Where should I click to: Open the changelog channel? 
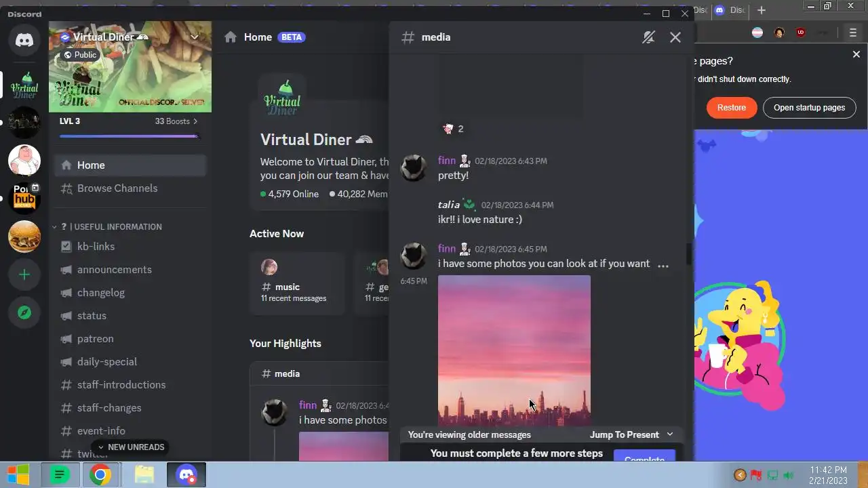[130, 293]
